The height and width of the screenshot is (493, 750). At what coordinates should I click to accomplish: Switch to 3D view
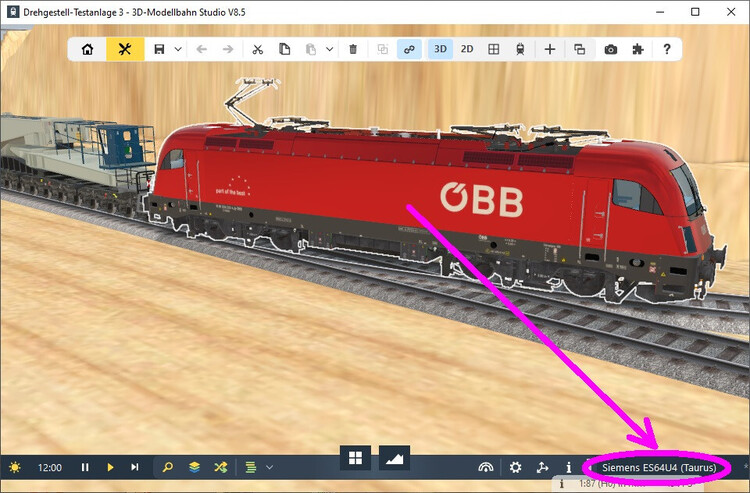[x=441, y=49]
